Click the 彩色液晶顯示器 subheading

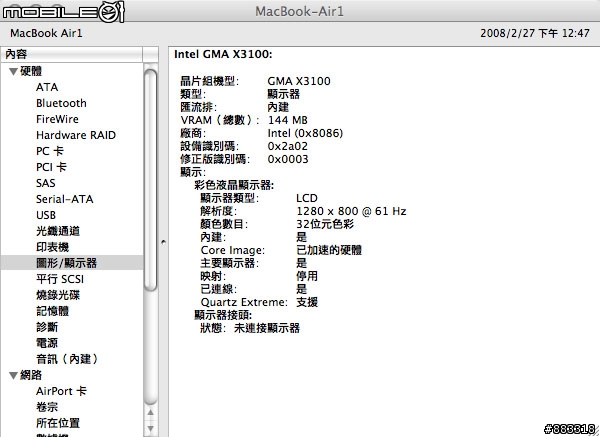[234, 185]
